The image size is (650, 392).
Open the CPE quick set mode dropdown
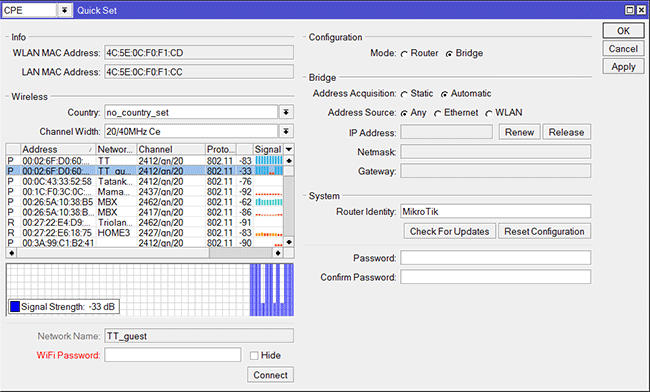[64, 10]
